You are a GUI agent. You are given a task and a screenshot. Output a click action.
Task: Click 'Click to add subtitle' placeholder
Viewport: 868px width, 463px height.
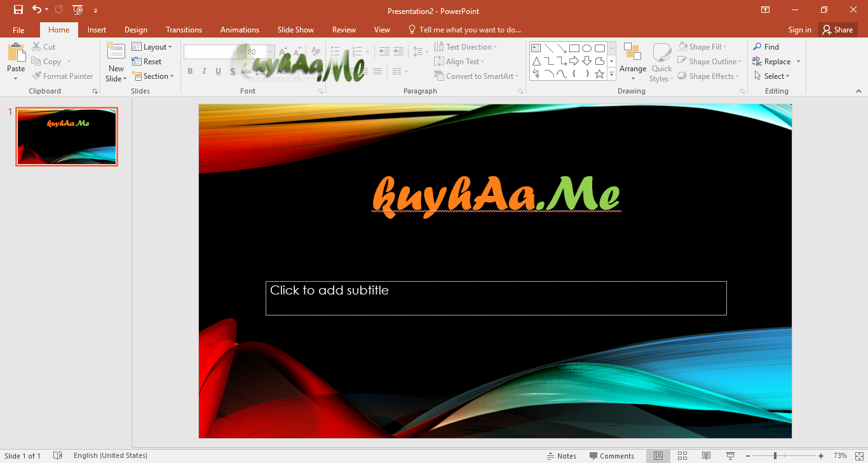click(496, 298)
